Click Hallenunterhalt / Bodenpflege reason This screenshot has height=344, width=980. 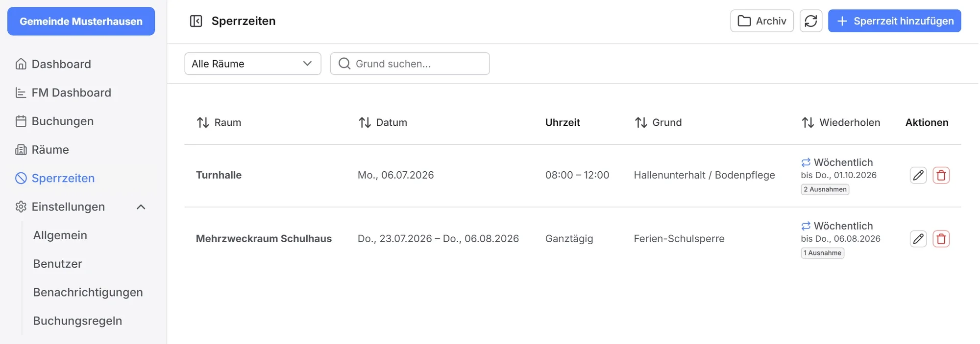[705, 175]
